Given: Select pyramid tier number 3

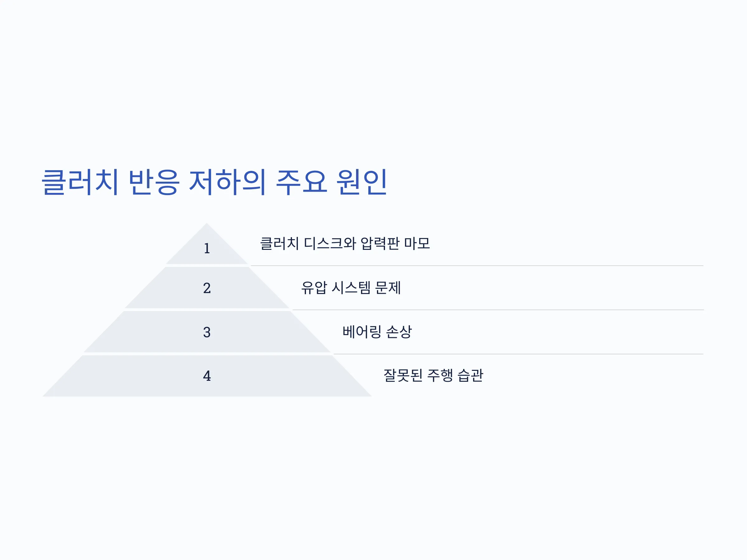Looking at the screenshot, I should (207, 332).
